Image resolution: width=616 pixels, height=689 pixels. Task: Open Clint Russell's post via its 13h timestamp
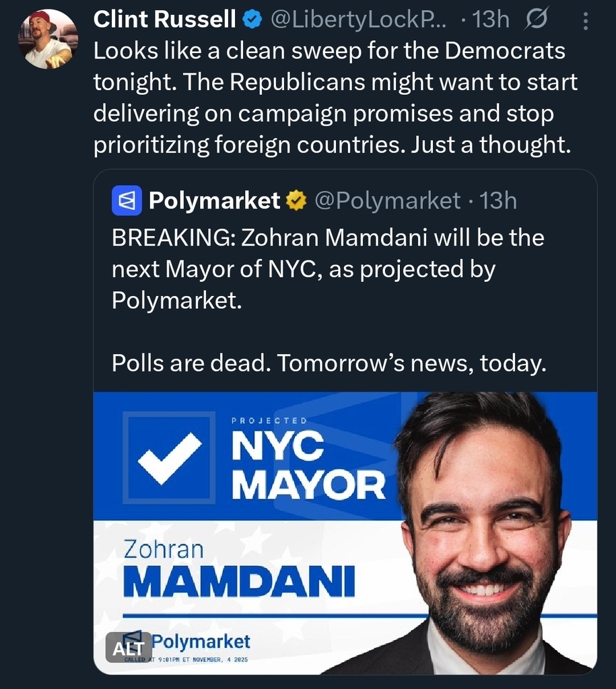pos(491,20)
